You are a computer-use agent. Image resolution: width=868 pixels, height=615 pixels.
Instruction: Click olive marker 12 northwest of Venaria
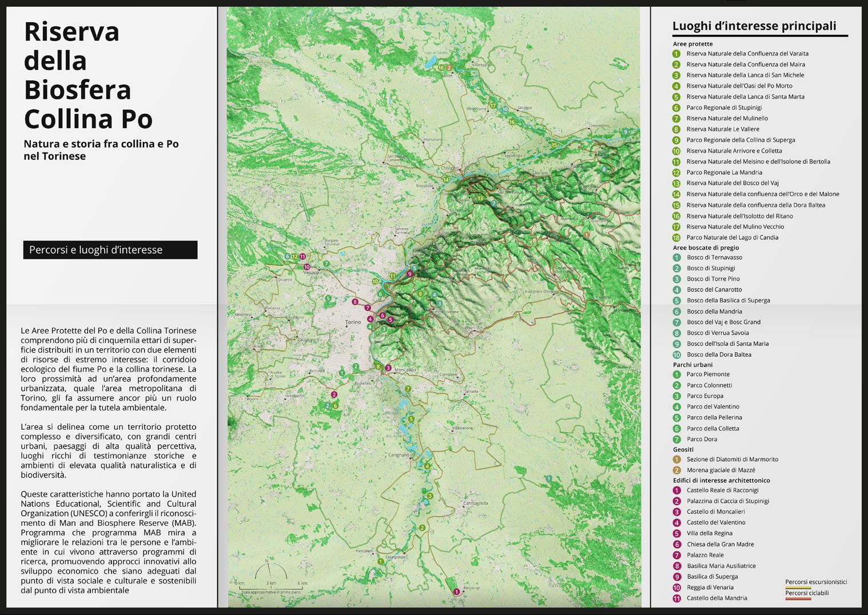pos(294,257)
